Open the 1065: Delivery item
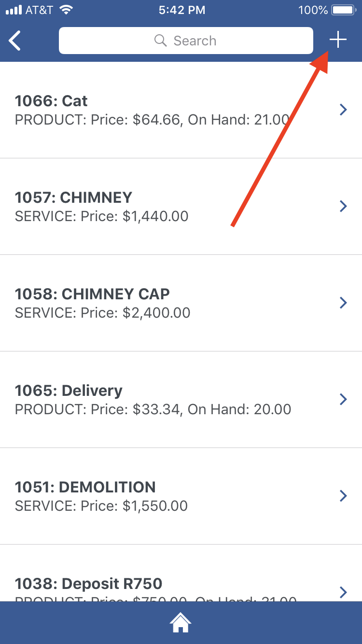The image size is (362, 644). pyautogui.click(x=153, y=399)
